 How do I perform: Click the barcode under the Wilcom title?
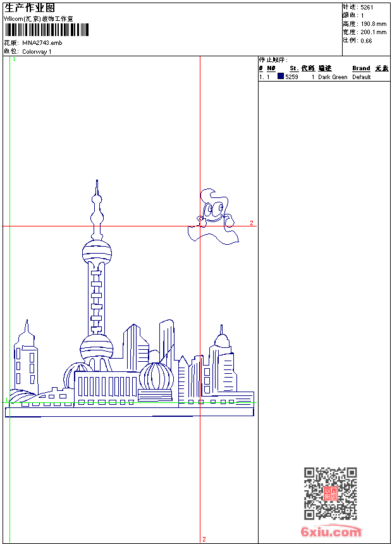(x=47, y=30)
